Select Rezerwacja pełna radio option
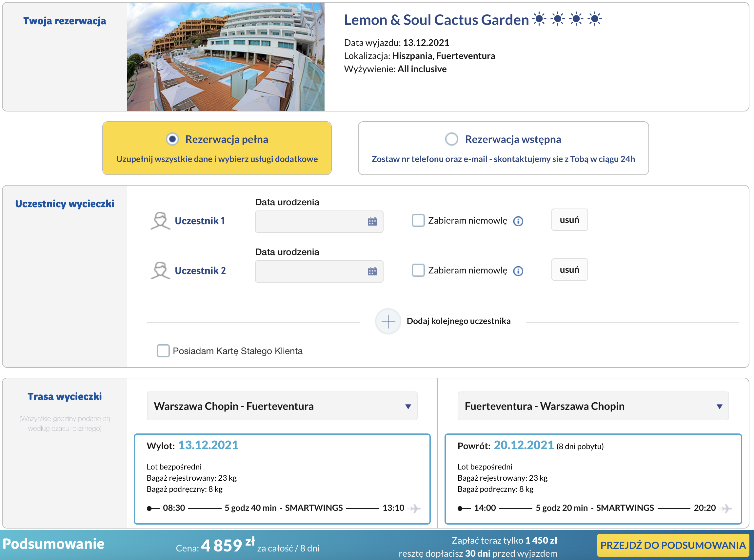Image resolution: width=754 pixels, height=560 pixels. tap(172, 139)
